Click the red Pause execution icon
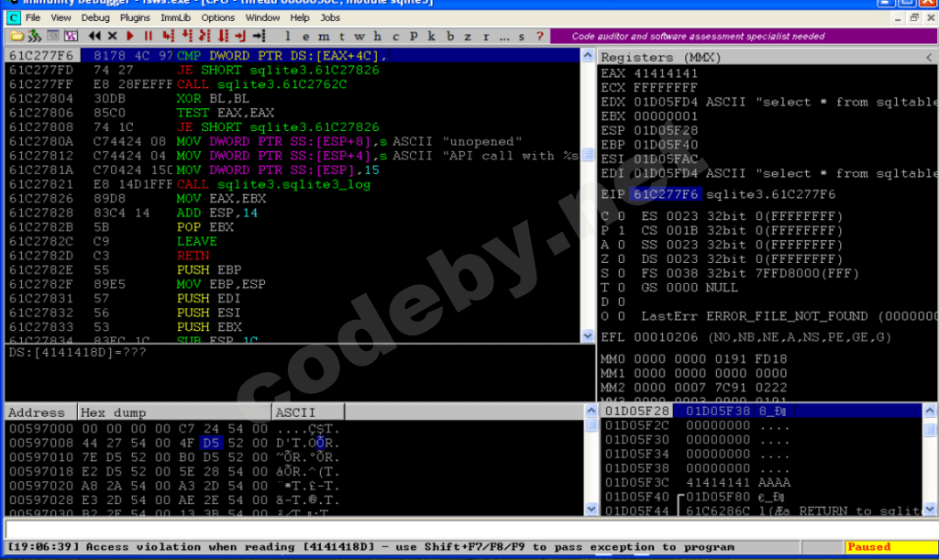Image resolution: width=939 pixels, height=560 pixels. click(148, 37)
